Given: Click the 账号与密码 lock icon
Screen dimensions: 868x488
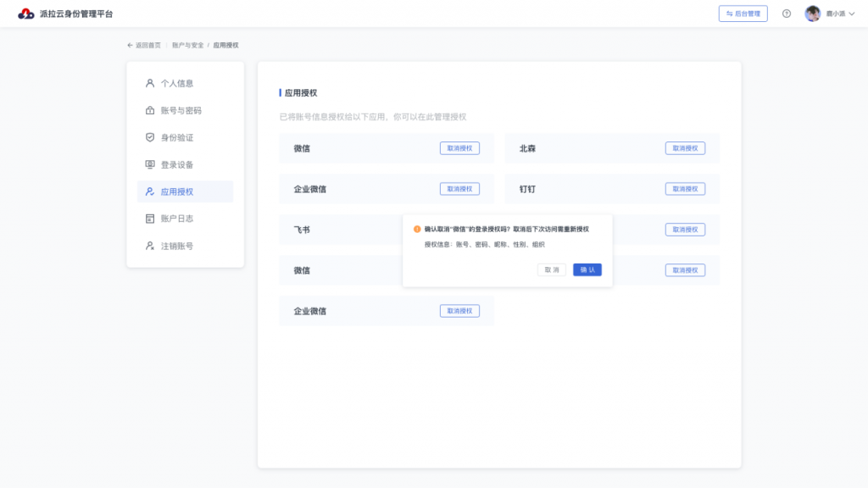Looking at the screenshot, I should [x=149, y=110].
